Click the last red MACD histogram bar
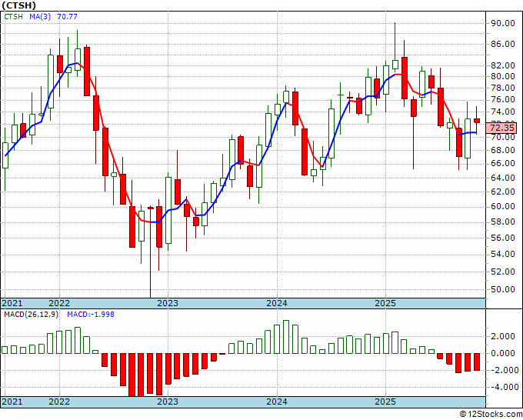Screen dimensions: 523x420 point(477,362)
